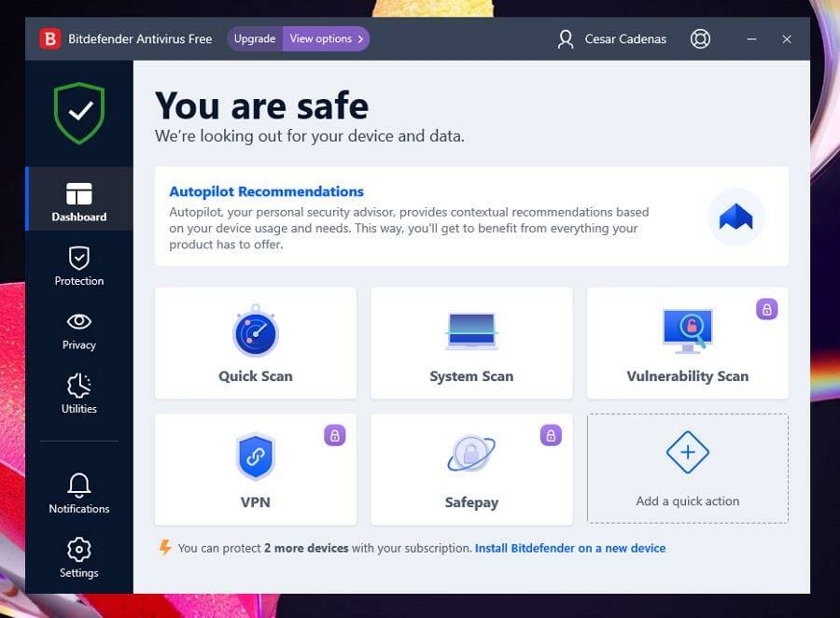Screen dimensions: 840x618
Task: Click the chevron arrow beside View options
Action: 360,39
